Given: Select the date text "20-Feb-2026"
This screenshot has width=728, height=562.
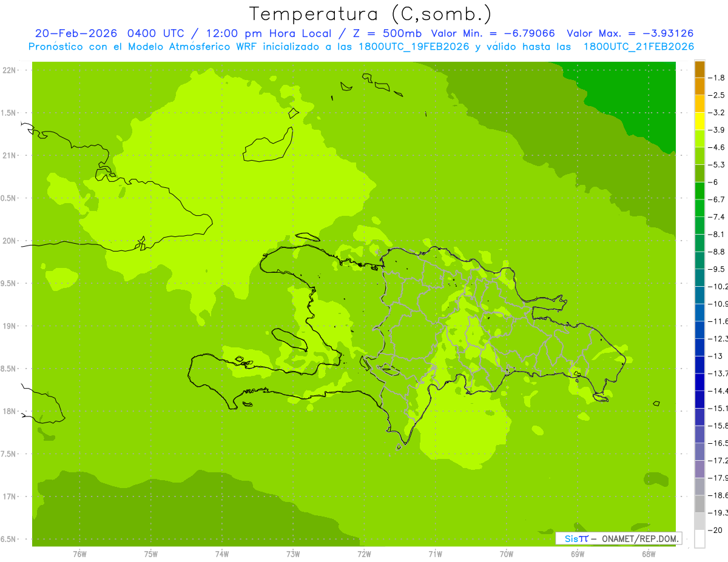Looking at the screenshot, I should [76, 33].
